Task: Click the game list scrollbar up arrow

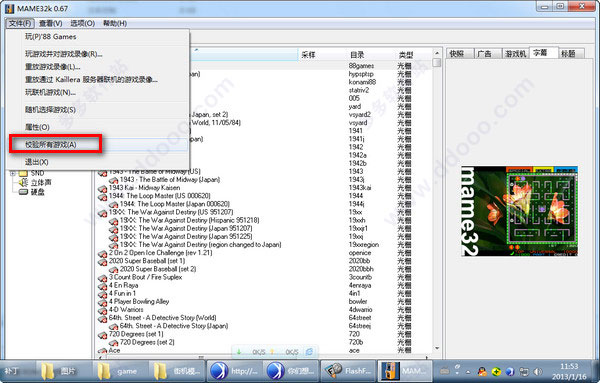Action: click(x=437, y=53)
